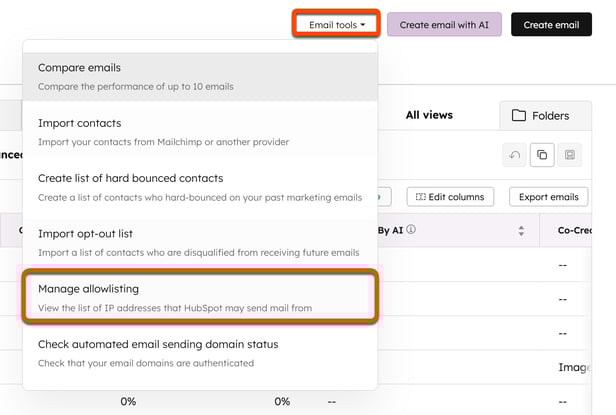Click the black Create email button
The width and height of the screenshot is (616, 415).
point(551,24)
